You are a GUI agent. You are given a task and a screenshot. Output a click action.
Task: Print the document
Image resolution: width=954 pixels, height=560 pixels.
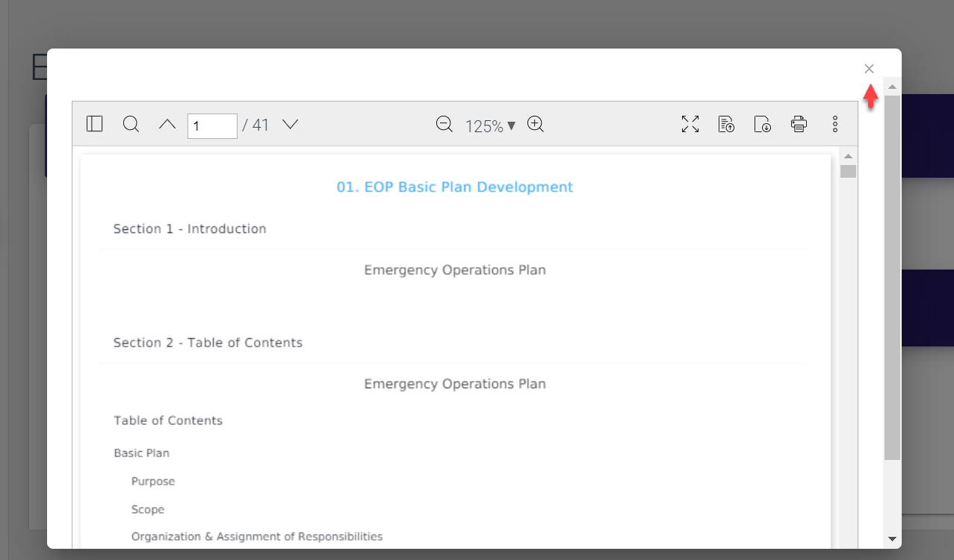[799, 125]
